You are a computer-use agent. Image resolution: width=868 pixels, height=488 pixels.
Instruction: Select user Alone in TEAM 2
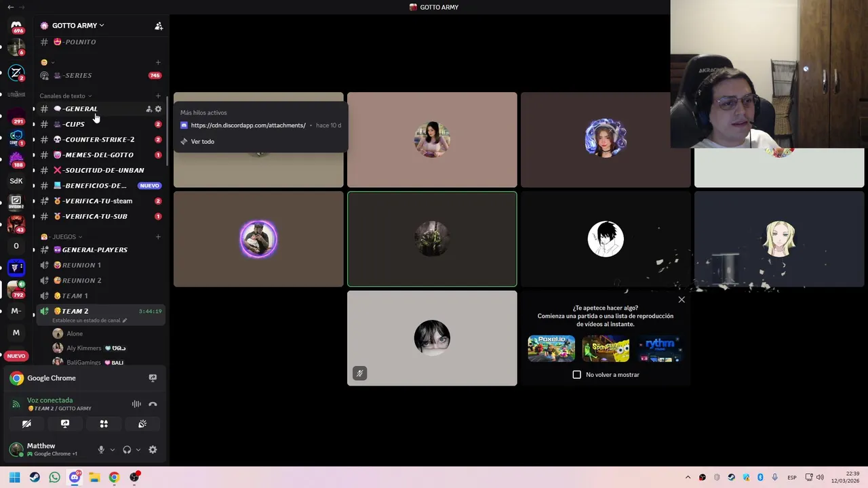pyautogui.click(x=107, y=333)
